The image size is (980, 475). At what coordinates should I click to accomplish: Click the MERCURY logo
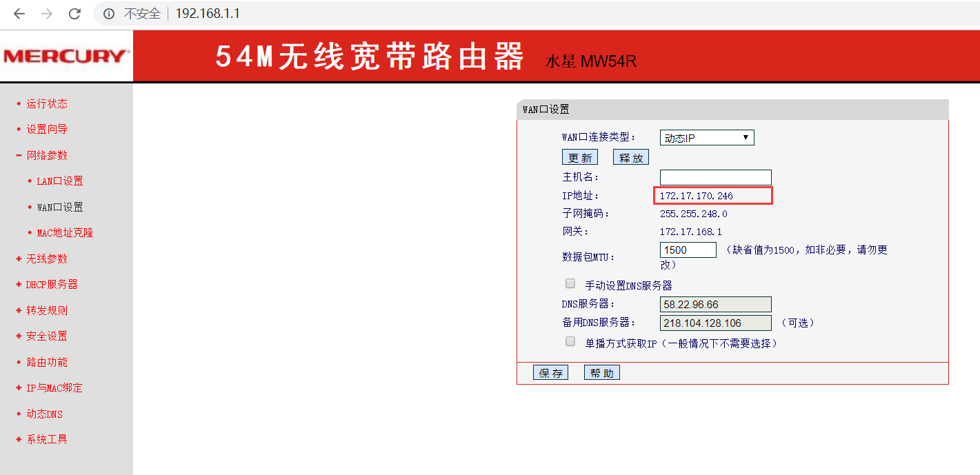coord(66,56)
